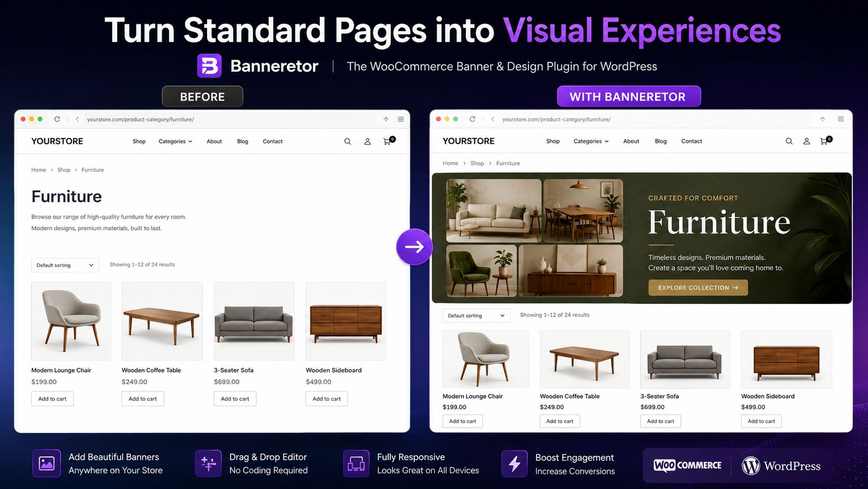Click the beige sofa photo in the banner

pyautogui.click(x=494, y=211)
